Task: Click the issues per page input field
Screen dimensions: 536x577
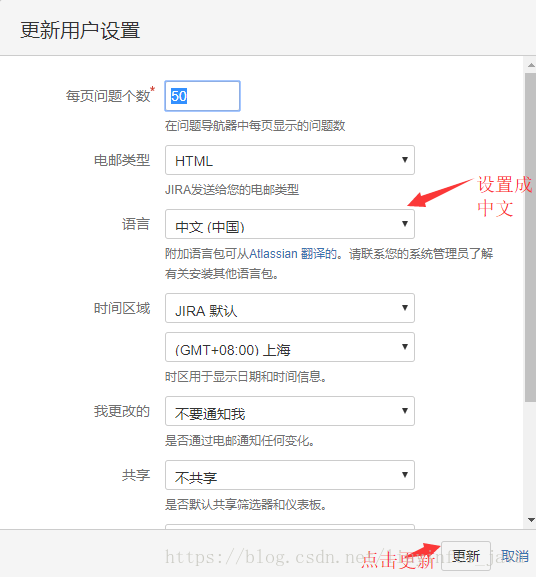Action: (x=202, y=96)
